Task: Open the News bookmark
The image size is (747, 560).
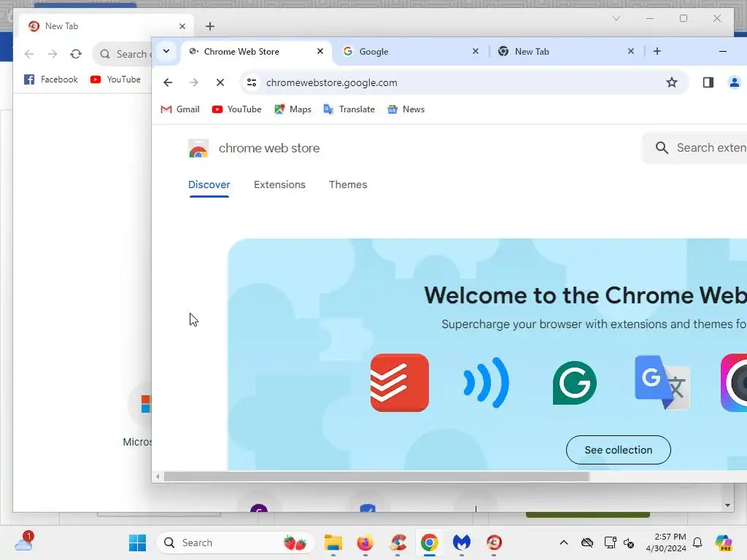Action: pos(406,109)
